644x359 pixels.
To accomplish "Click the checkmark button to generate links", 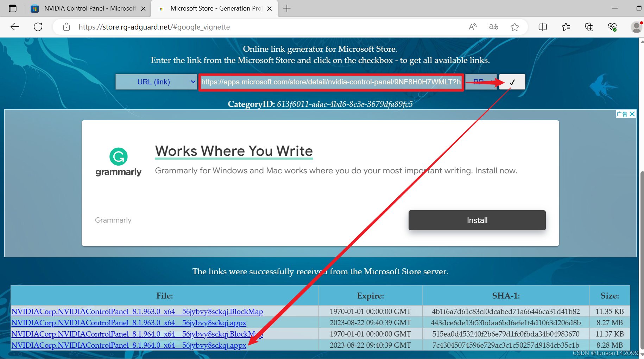I will pyautogui.click(x=512, y=82).
